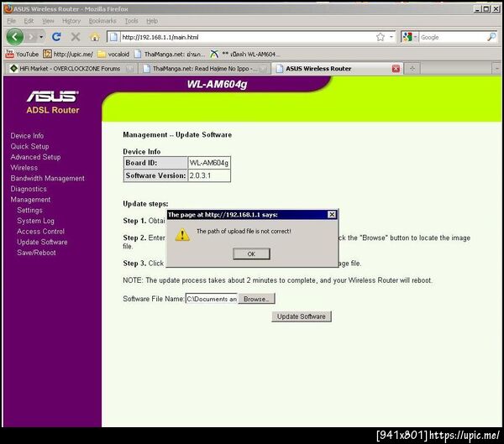Click the search magnifier icon
Screen dimensions: 504x444
491,37
